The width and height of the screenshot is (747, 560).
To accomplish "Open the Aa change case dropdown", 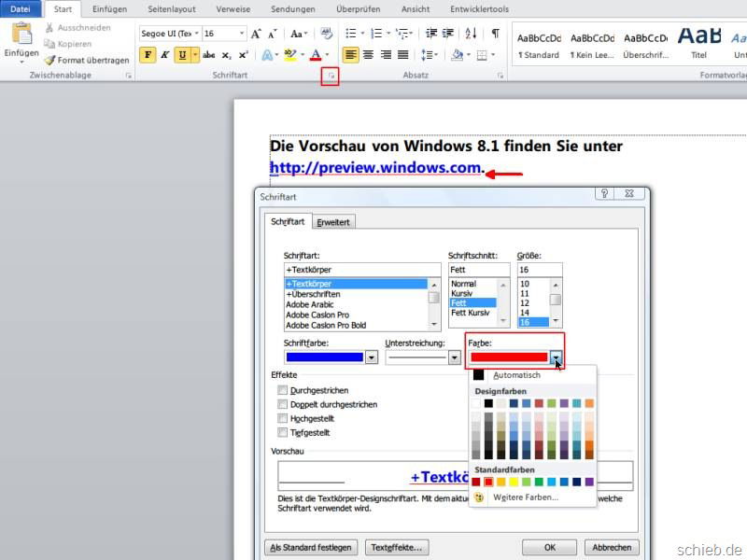I will (x=299, y=34).
